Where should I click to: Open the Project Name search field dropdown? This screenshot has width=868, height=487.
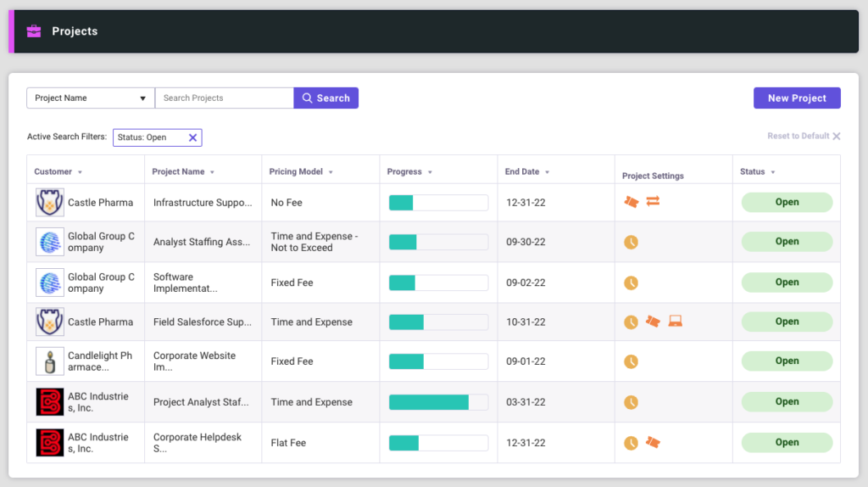click(x=91, y=98)
